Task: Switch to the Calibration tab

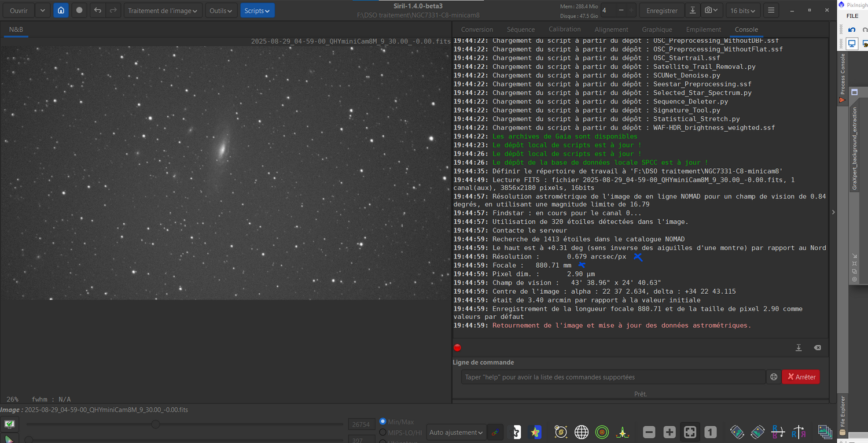Action: click(564, 29)
